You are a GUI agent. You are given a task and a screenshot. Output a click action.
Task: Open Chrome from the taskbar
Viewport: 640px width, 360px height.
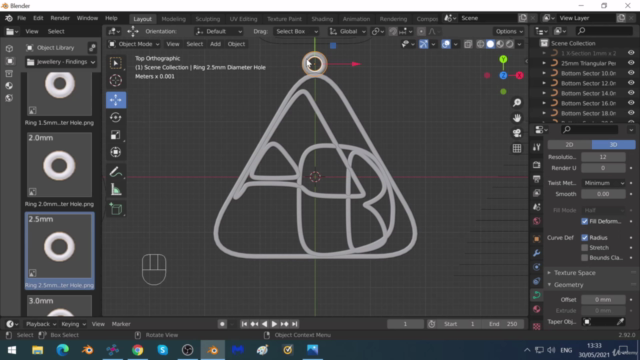[x=138, y=350]
